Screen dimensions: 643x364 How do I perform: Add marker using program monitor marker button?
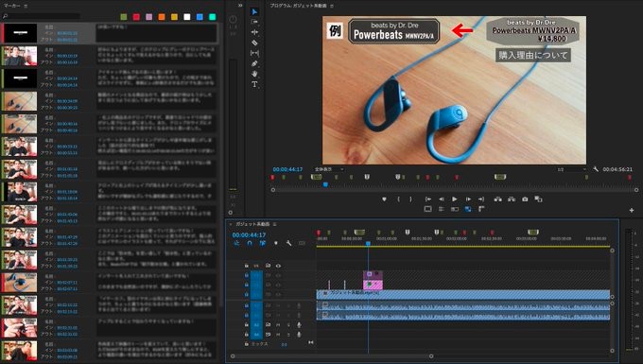(384, 199)
